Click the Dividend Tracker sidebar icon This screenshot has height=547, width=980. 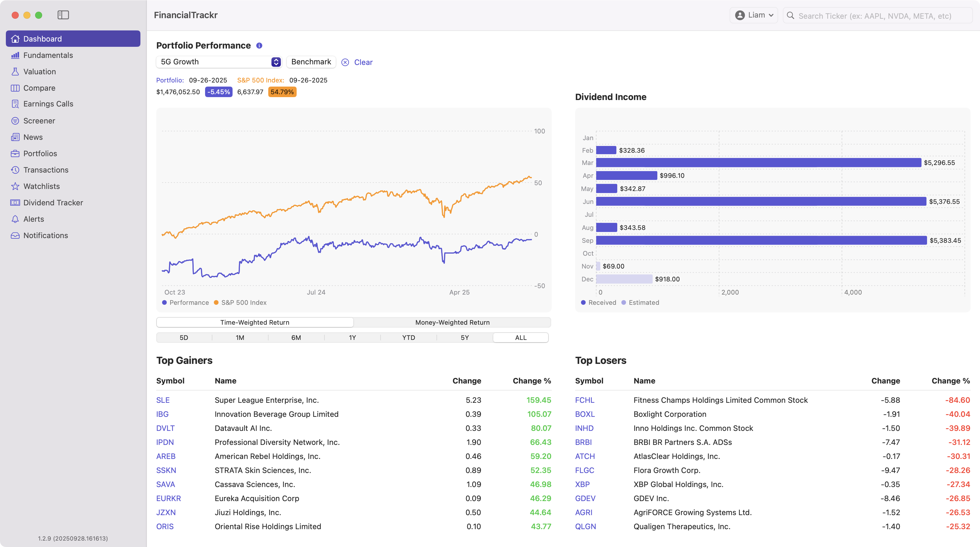click(15, 202)
